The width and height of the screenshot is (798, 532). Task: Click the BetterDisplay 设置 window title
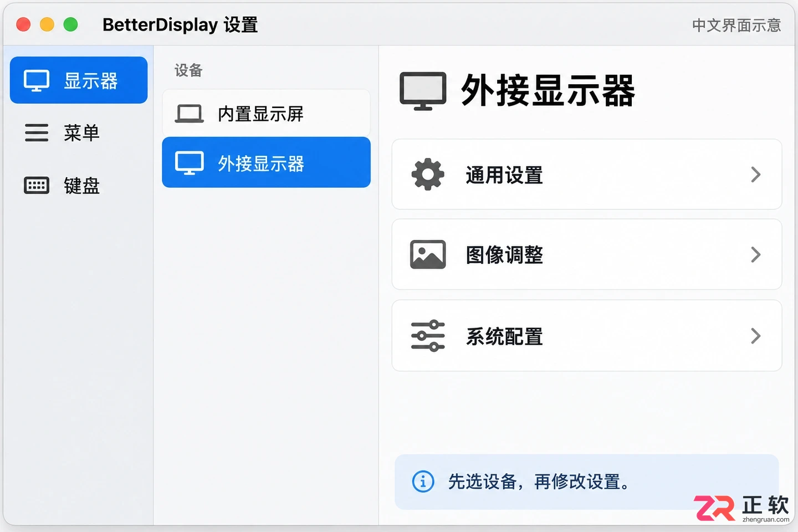(x=180, y=25)
